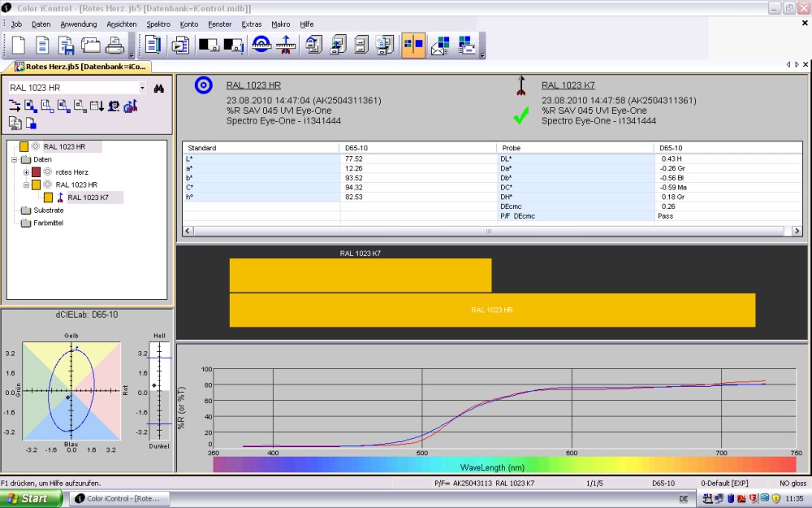Select RAL 1023 K7 sample in tree

88,198
